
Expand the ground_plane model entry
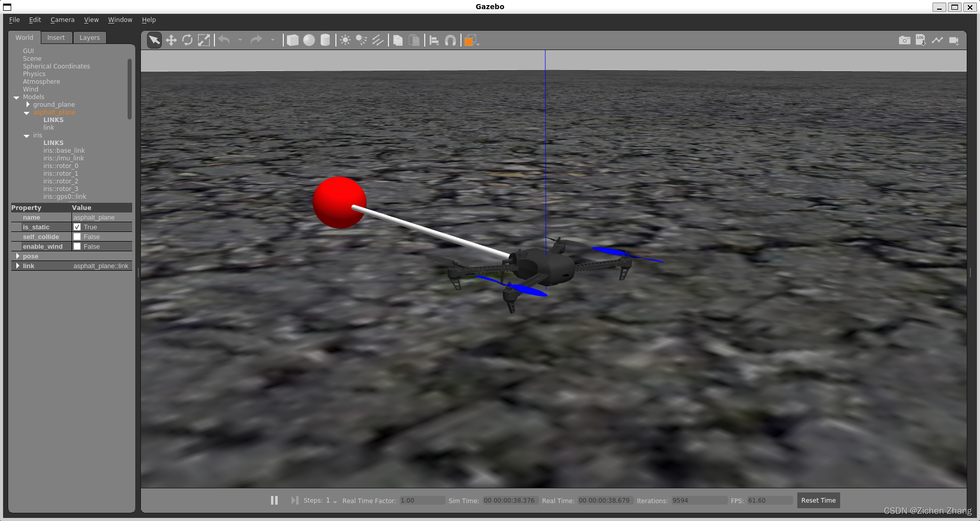(x=28, y=104)
